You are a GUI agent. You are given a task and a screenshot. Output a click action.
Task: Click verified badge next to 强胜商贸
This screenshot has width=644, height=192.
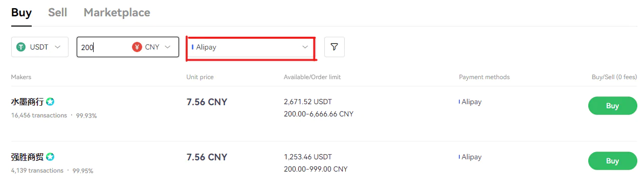(50, 157)
